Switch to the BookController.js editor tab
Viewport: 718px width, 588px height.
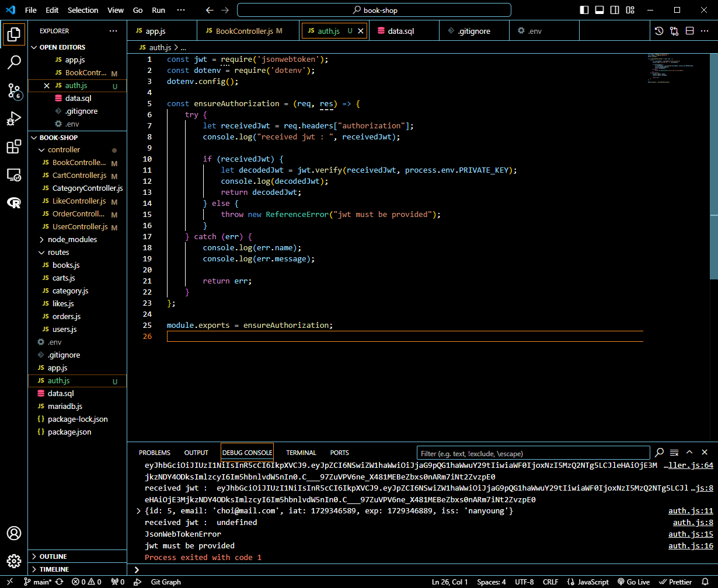click(249, 31)
